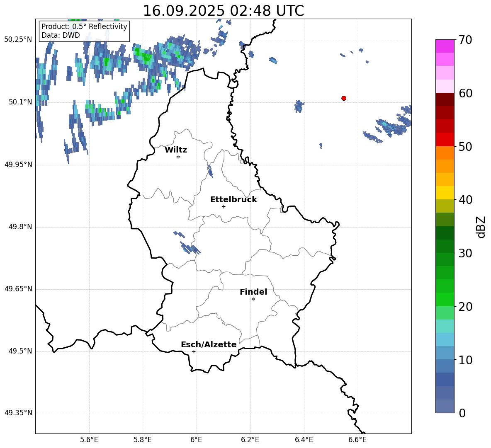Image resolution: width=491 pixels, height=448 pixels.
Task: Click the Findel station cross marker
Action: pos(253,299)
